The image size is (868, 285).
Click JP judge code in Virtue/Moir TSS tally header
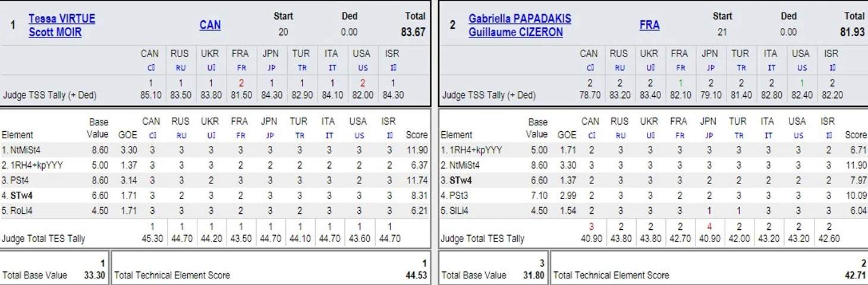(271, 68)
